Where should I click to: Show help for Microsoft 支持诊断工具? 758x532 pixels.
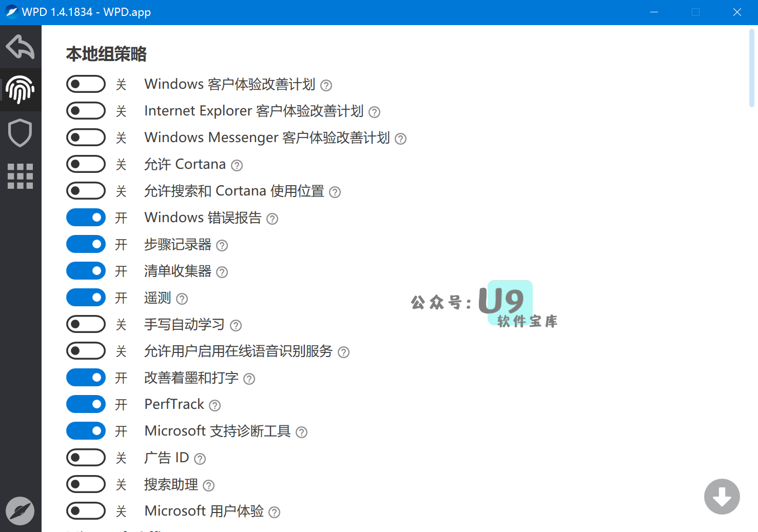(302, 432)
